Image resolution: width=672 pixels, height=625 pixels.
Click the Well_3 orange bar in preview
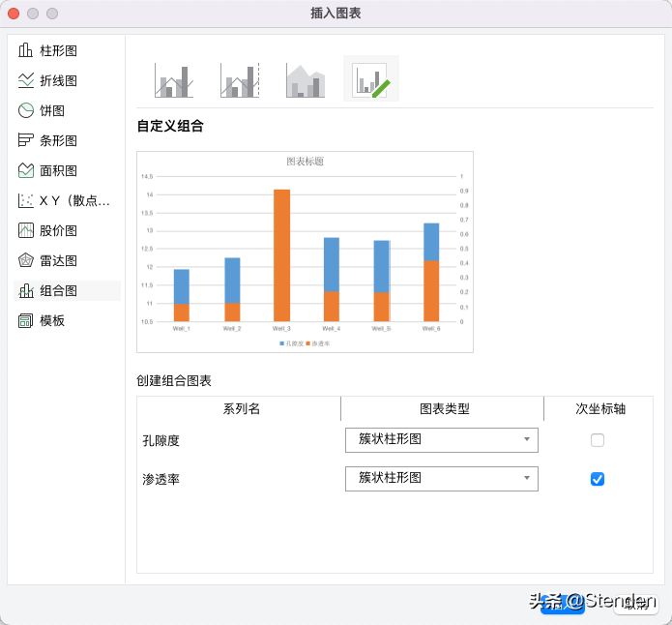(281, 255)
